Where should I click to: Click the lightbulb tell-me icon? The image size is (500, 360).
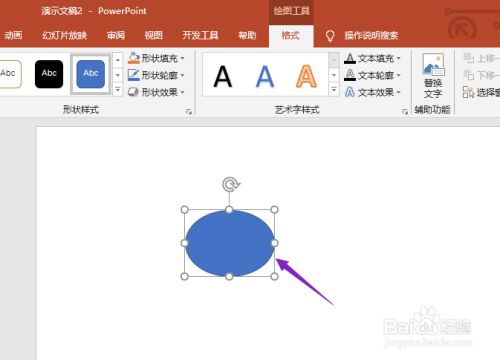pyautogui.click(x=330, y=36)
